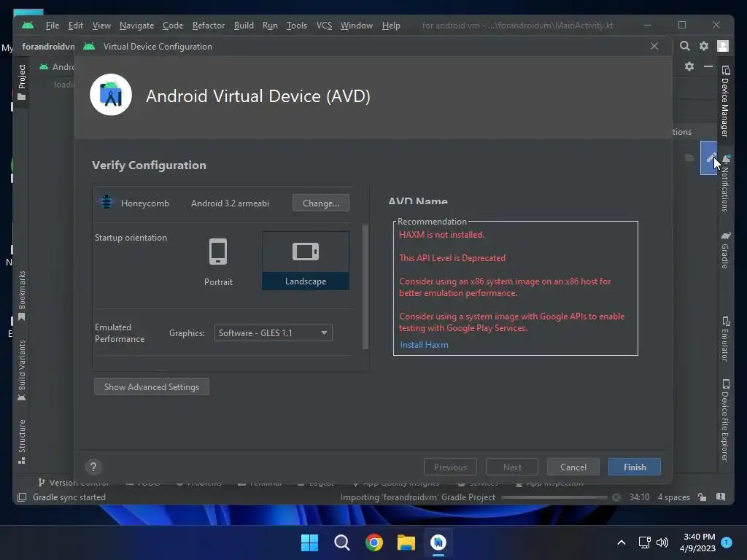
Task: Close the Virtual Device Configuration dialog
Action: (654, 46)
